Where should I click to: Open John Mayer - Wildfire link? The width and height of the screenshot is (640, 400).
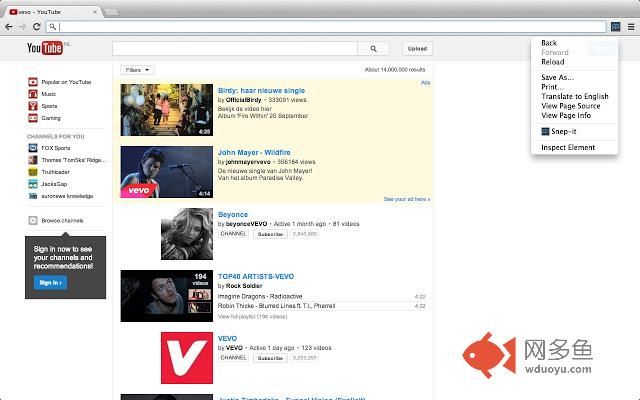[254, 153]
